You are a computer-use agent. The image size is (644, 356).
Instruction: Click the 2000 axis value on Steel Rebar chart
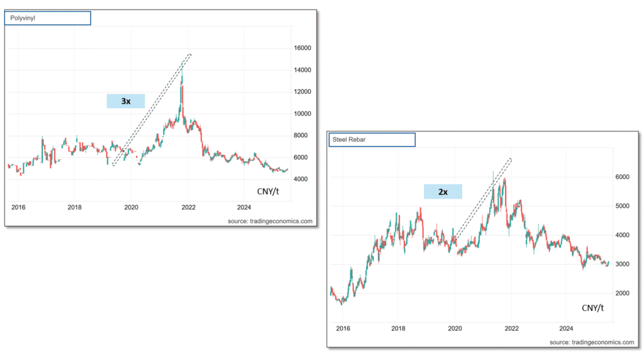(x=622, y=293)
